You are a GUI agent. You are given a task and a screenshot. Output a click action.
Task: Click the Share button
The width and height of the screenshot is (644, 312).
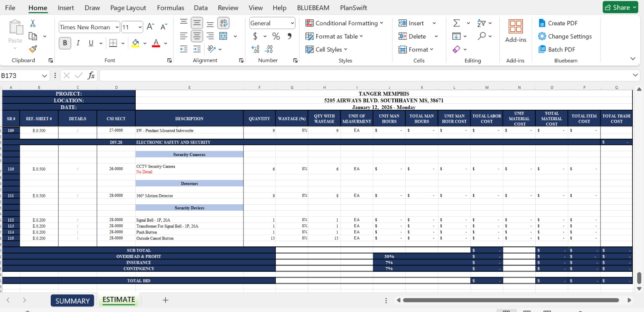tap(620, 7)
